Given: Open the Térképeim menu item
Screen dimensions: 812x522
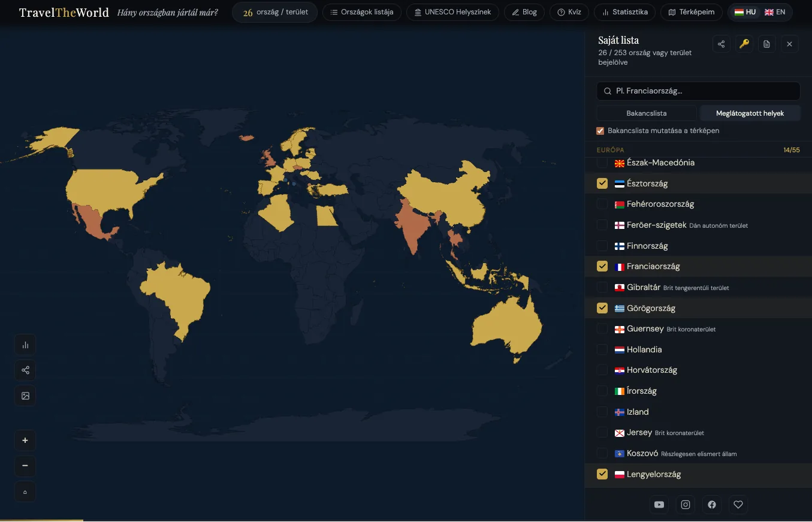Looking at the screenshot, I should coord(691,12).
